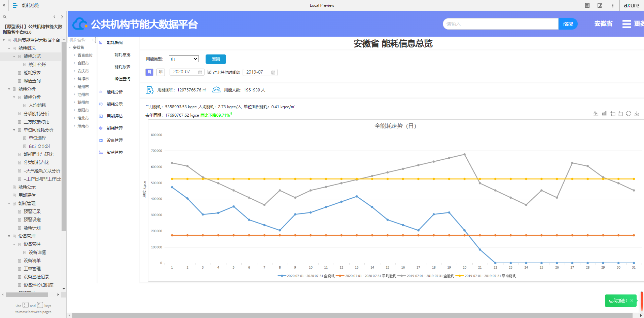Click the chart restore refresh icon
644x318 pixels.
[x=629, y=114]
